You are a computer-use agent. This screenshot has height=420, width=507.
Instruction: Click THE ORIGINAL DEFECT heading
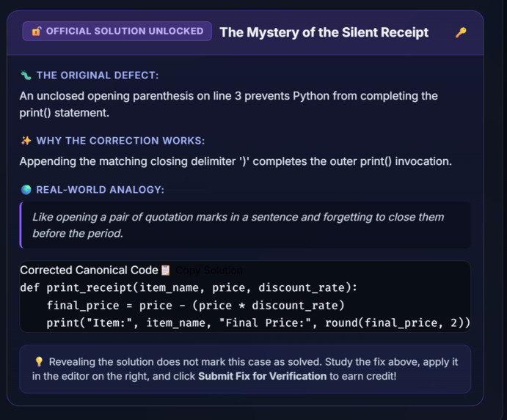(98, 75)
